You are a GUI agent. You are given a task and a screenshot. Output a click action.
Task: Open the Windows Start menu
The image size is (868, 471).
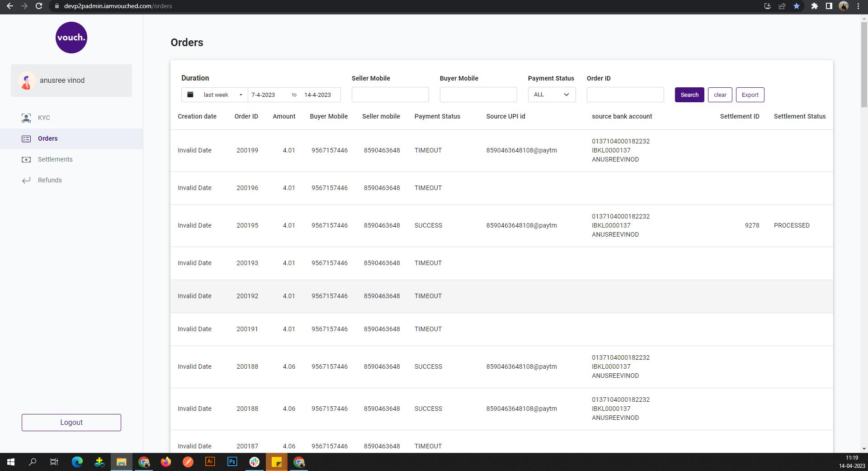pyautogui.click(x=9, y=461)
